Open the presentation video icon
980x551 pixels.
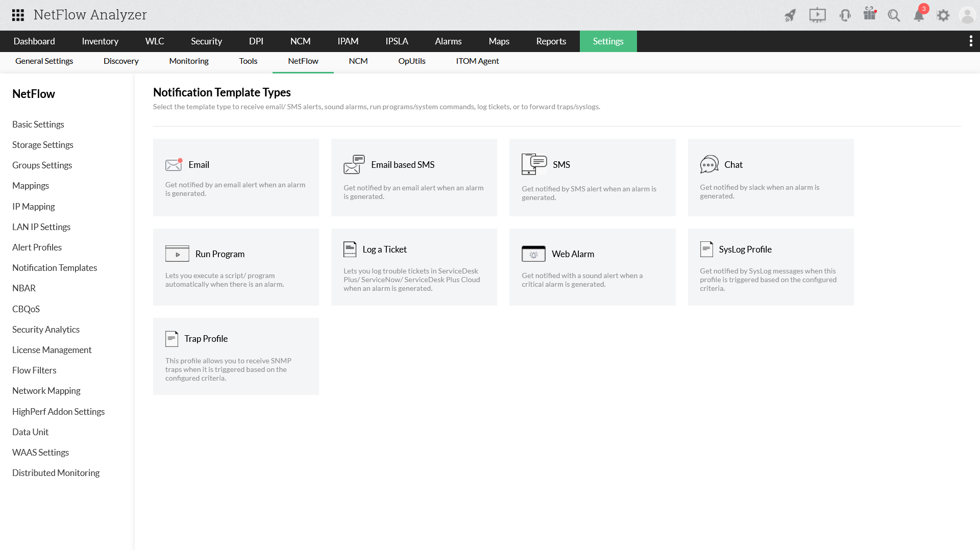click(x=817, y=15)
